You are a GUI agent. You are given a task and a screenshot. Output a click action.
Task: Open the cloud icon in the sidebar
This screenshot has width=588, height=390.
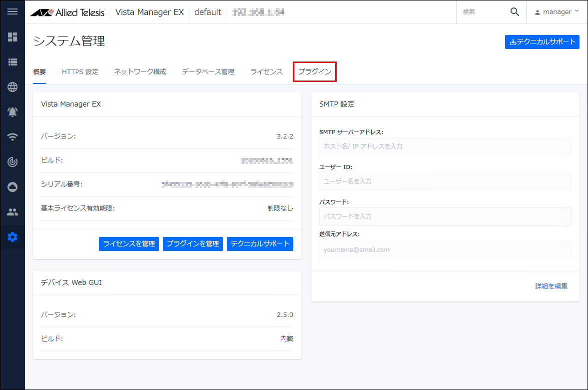pyautogui.click(x=12, y=187)
